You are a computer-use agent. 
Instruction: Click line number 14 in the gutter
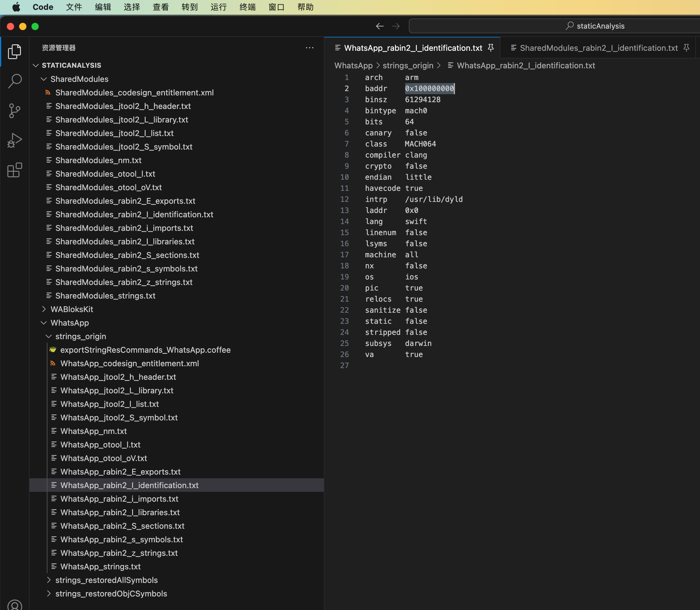click(344, 221)
